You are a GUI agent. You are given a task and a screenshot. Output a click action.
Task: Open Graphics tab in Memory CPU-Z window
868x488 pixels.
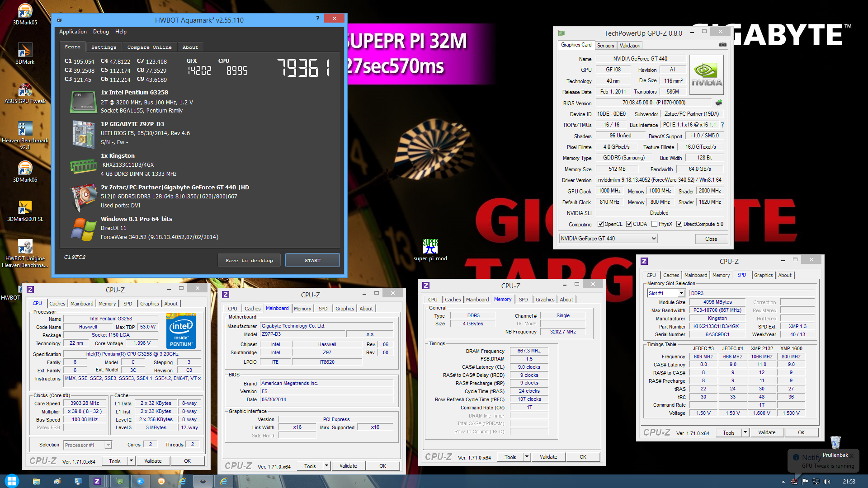coord(545,300)
